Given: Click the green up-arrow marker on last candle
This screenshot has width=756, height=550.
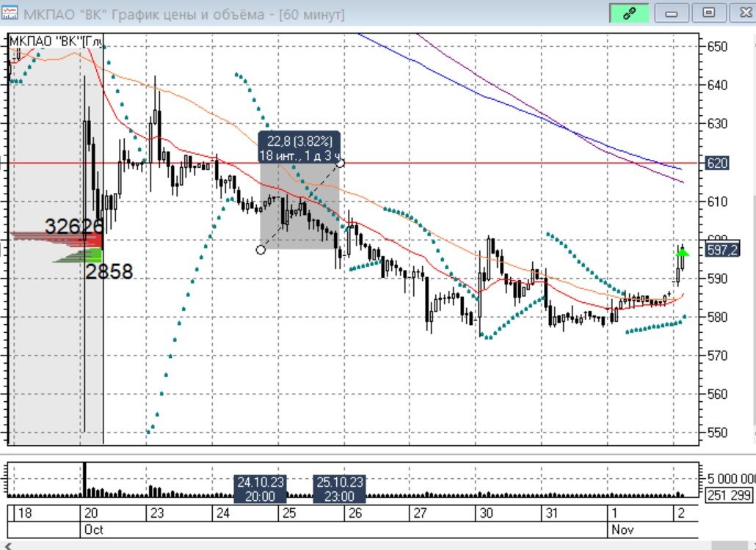Looking at the screenshot, I should click(683, 252).
